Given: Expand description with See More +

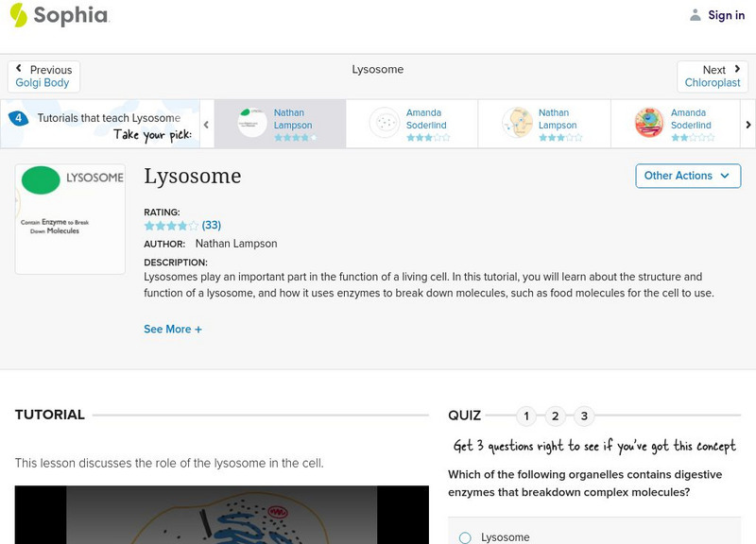Looking at the screenshot, I should 173,330.
